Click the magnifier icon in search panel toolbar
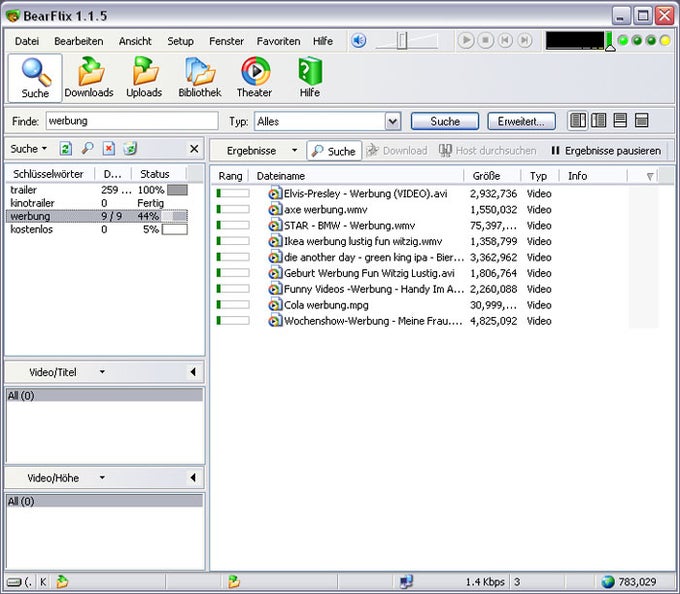 (88, 149)
